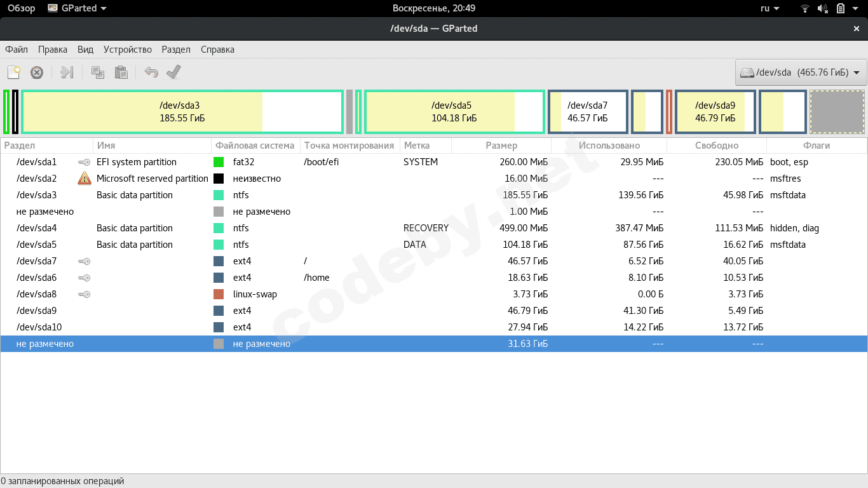The height and width of the screenshot is (488, 868).
Task: Open the ru keyboard layout dropdown
Action: 769,8
